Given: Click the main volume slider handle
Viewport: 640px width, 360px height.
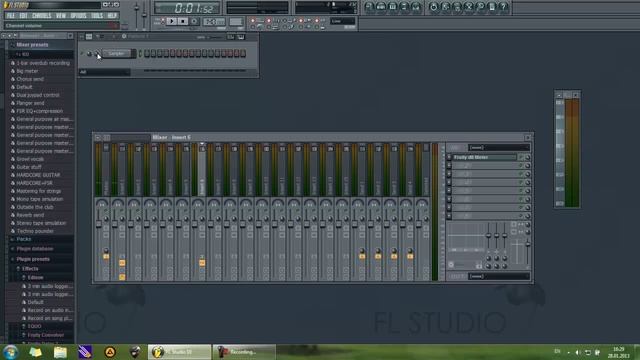Looking at the screenshot, I should pos(137,8).
